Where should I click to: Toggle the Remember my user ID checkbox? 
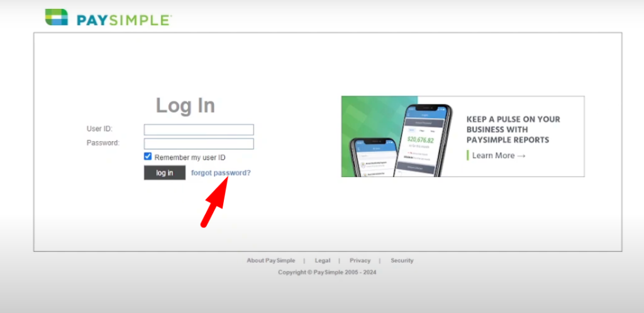[148, 157]
